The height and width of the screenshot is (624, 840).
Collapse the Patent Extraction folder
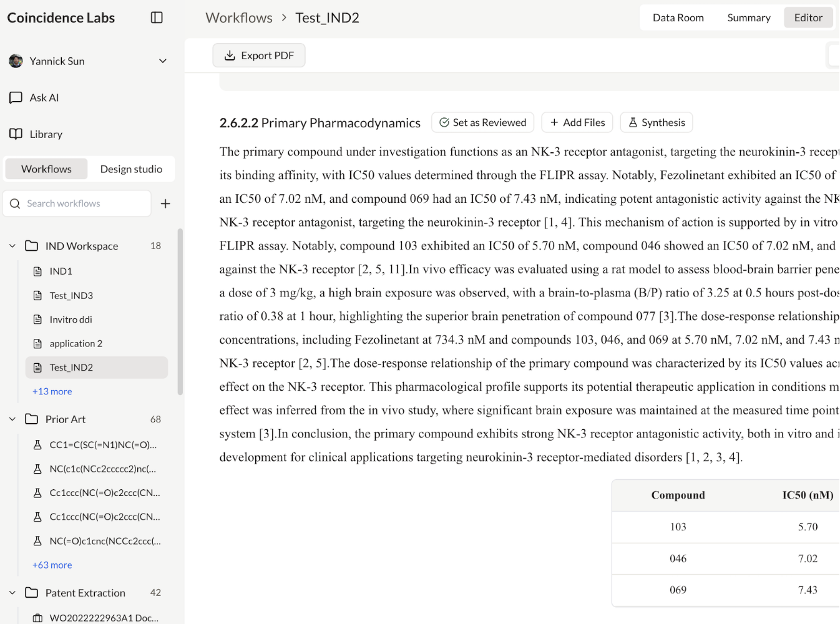12,593
